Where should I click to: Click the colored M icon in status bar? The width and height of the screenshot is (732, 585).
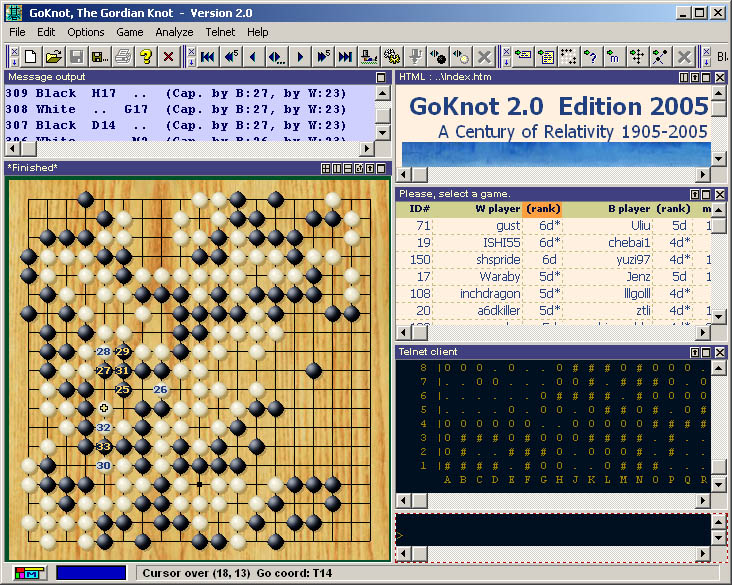pyautogui.click(x=29, y=573)
